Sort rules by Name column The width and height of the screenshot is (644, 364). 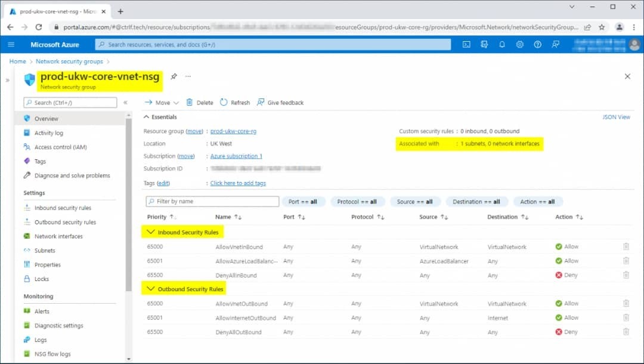(228, 217)
